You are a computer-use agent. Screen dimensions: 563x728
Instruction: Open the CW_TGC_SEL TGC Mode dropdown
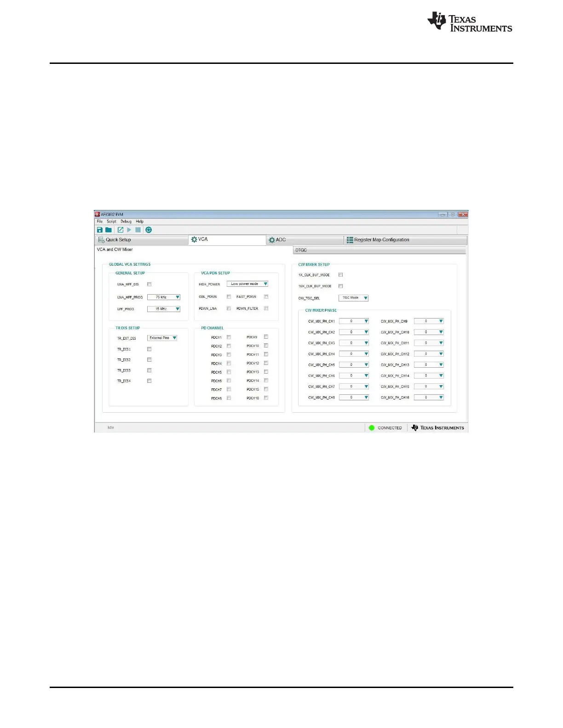click(354, 298)
